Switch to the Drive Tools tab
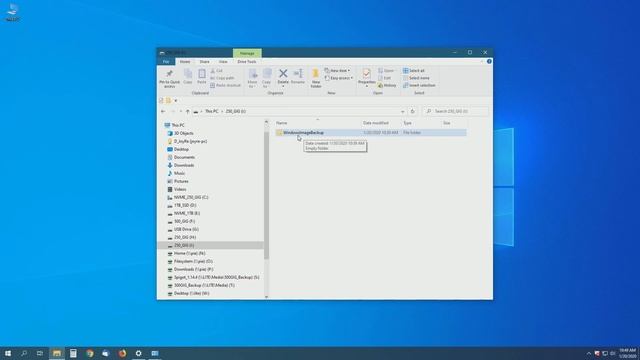Screen dimensions: 640x360 pos(247,62)
